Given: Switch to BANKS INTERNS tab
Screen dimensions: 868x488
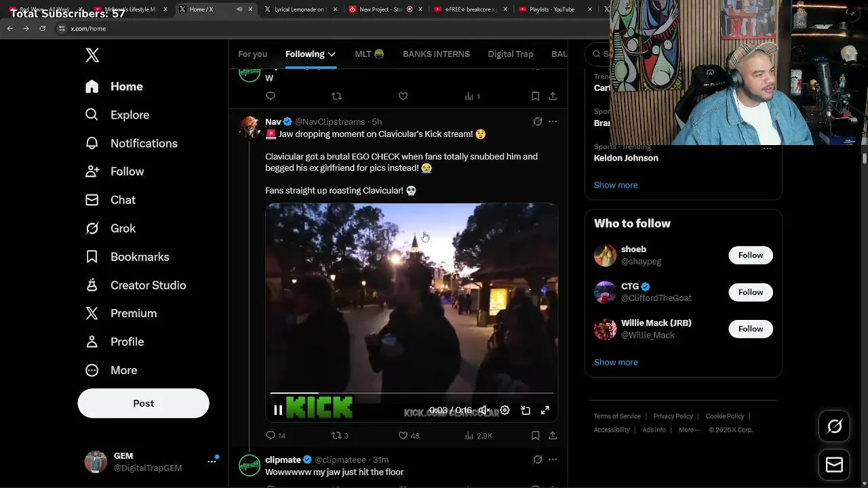Looking at the screenshot, I should point(436,54).
